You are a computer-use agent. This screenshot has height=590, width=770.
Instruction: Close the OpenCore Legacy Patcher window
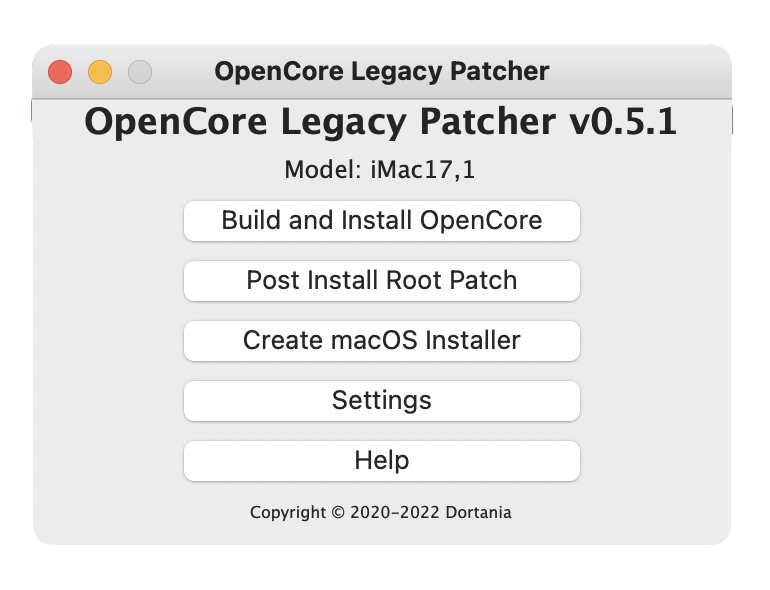pos(60,72)
